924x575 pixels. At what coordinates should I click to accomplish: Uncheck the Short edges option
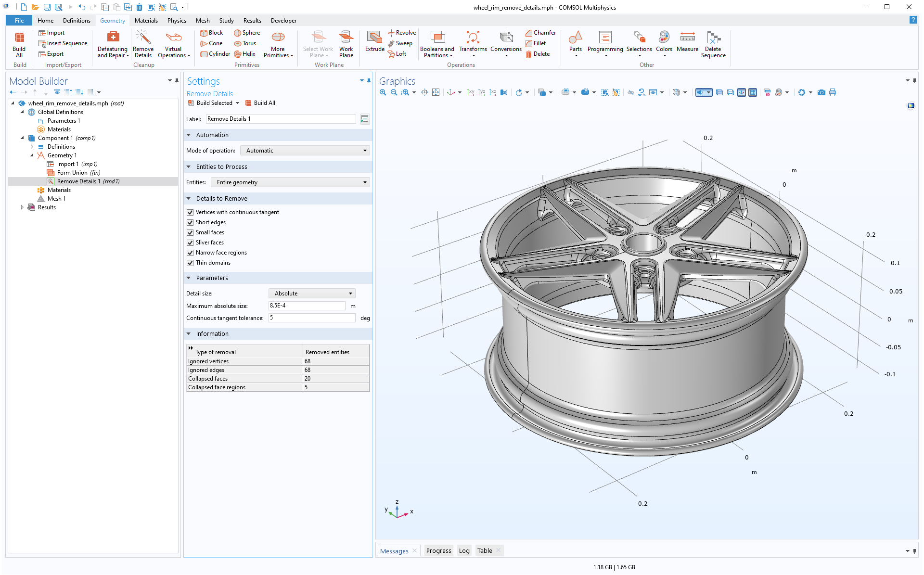(190, 222)
